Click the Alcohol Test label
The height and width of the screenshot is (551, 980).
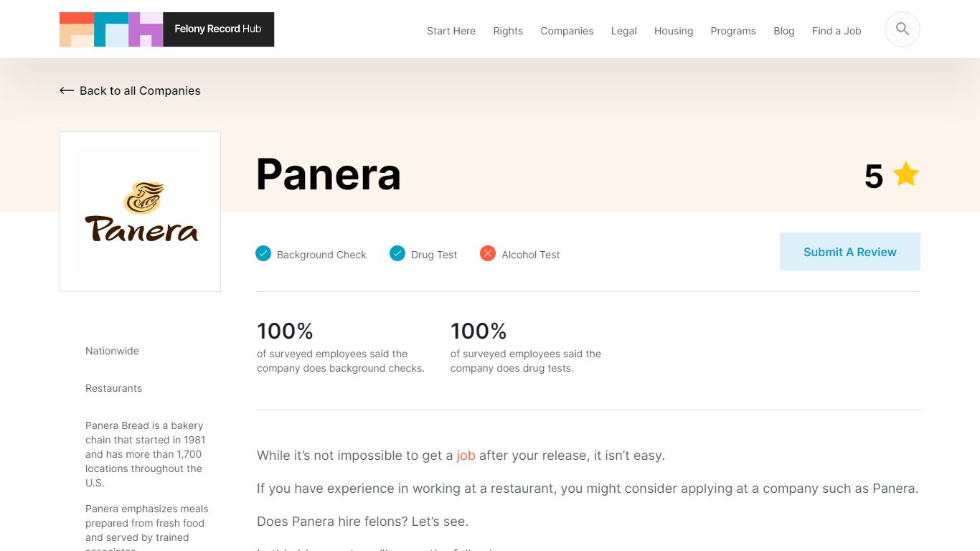click(x=531, y=255)
